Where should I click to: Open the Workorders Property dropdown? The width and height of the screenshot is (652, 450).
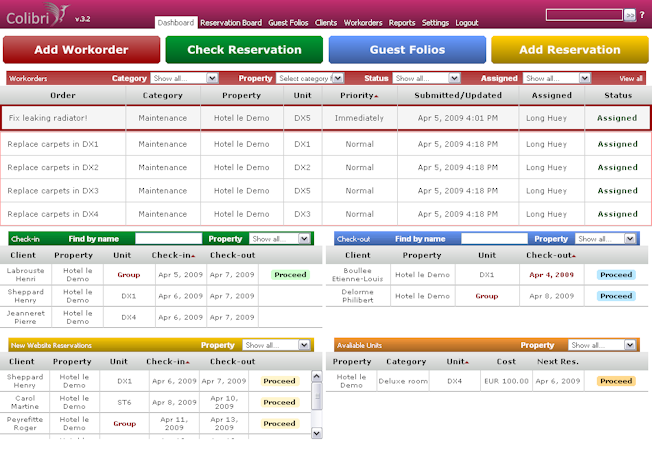click(310, 78)
